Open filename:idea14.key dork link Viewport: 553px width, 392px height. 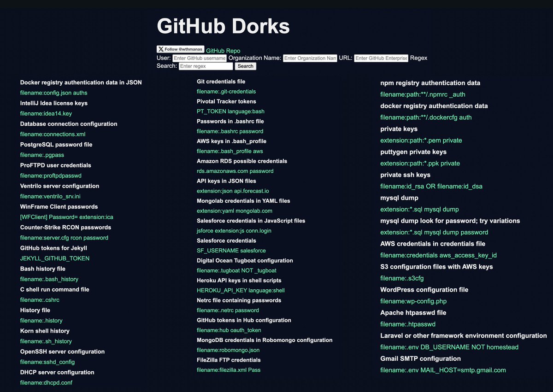[46, 113]
